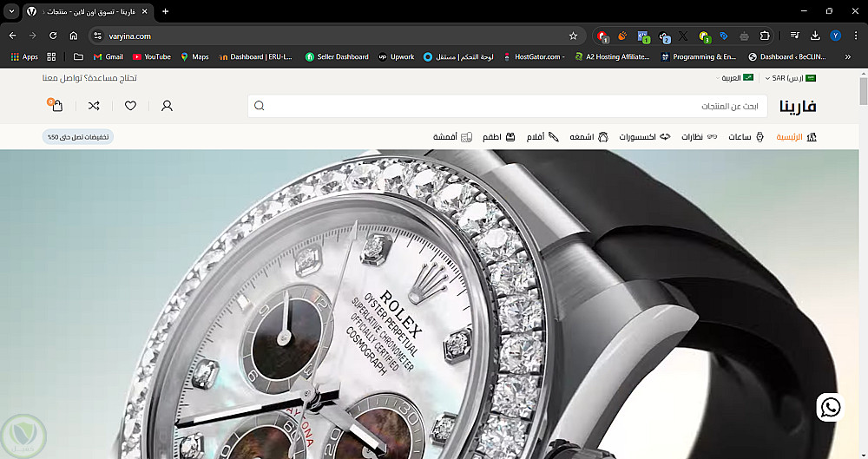This screenshot has width=868, height=459.
Task: Reload the page
Action: [53, 36]
